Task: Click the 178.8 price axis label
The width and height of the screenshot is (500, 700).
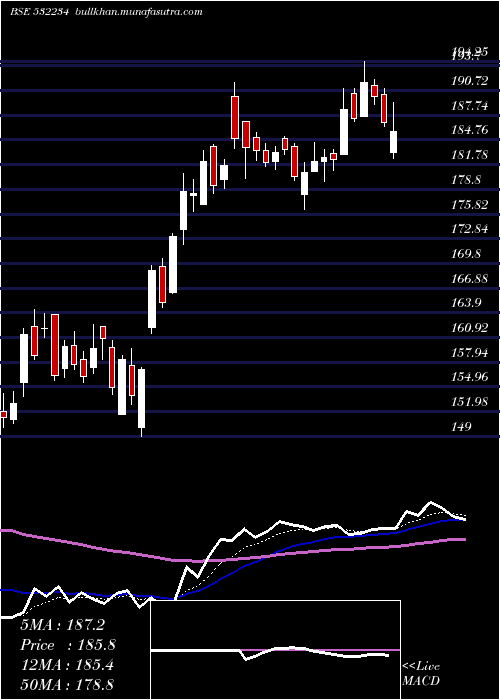Action: pyautogui.click(x=466, y=180)
